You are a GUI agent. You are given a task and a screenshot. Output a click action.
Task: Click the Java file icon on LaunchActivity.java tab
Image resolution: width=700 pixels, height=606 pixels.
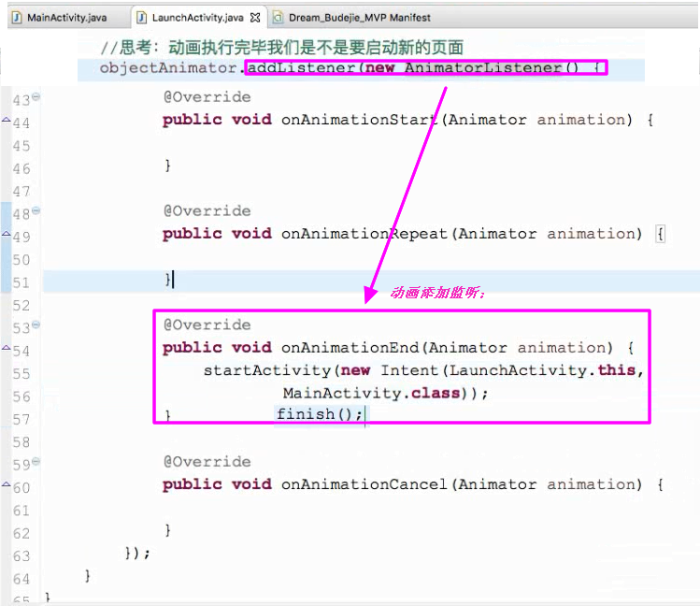(141, 18)
